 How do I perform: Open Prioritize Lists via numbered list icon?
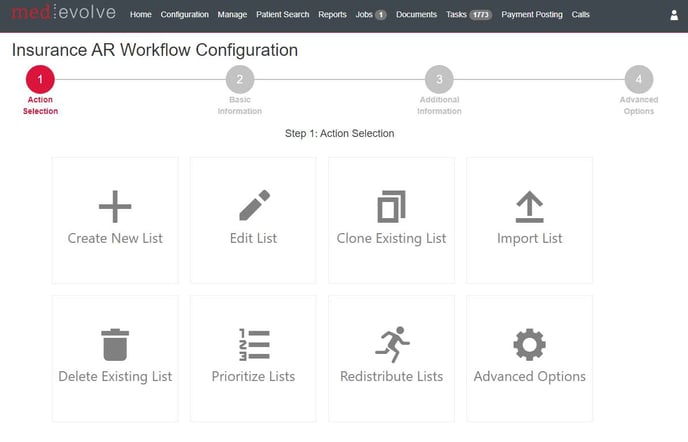click(253, 344)
